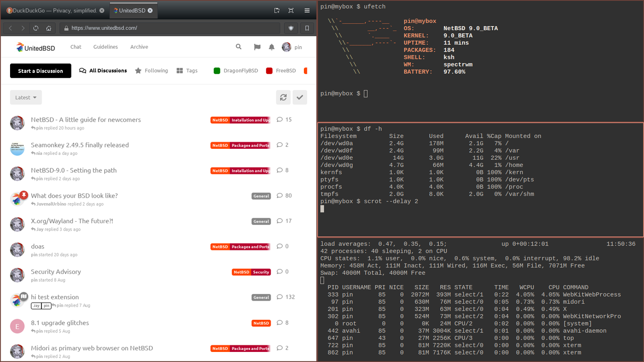The height and width of the screenshot is (362, 644).
Task: Click the 'E' avatar on 8.1 upgrade glitches
Action: [x=17, y=326]
